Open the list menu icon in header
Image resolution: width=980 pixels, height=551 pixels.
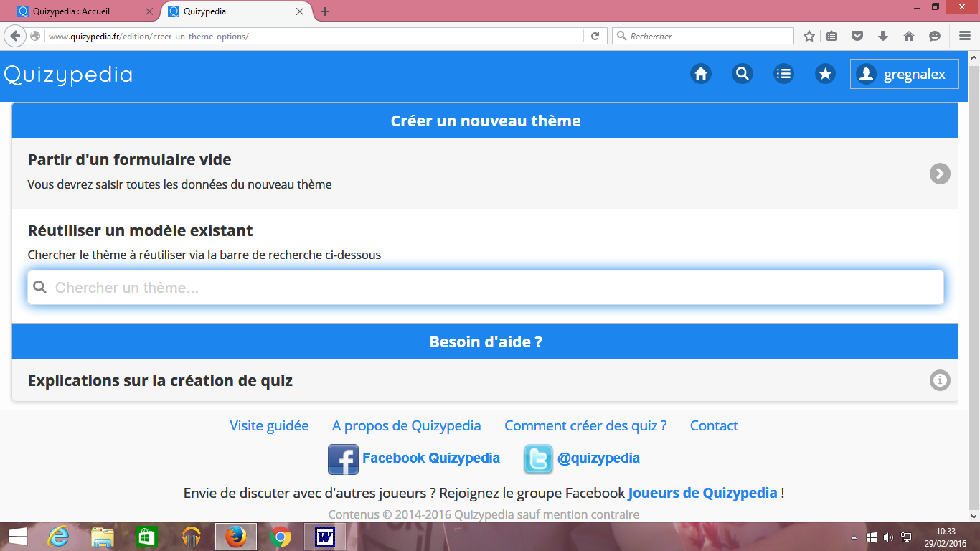[x=783, y=74]
